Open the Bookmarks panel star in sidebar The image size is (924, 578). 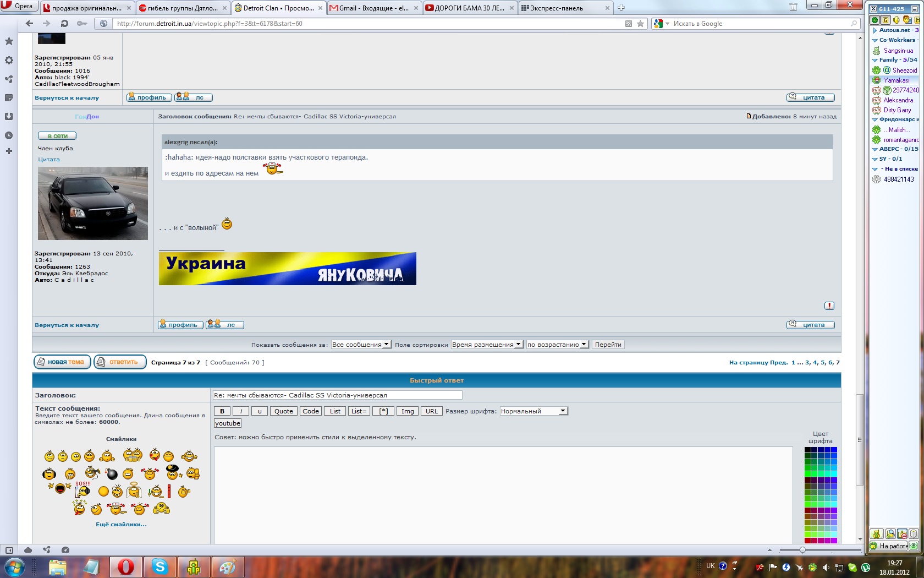click(9, 41)
